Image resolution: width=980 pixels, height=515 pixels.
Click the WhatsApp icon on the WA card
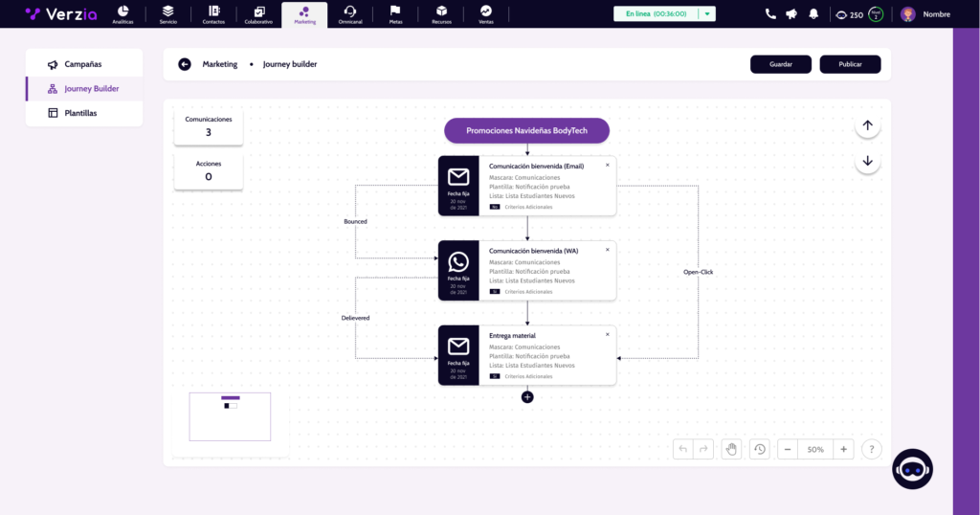(x=458, y=262)
